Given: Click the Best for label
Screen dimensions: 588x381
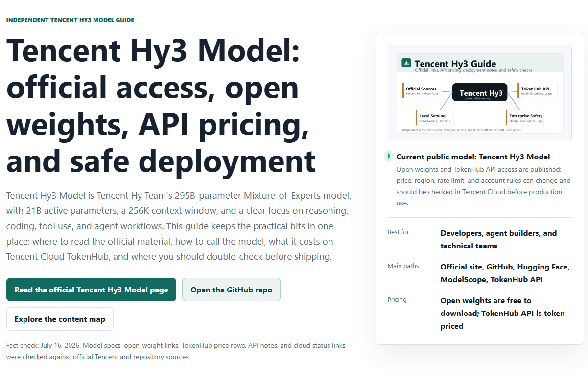Looking at the screenshot, I should (398, 232).
